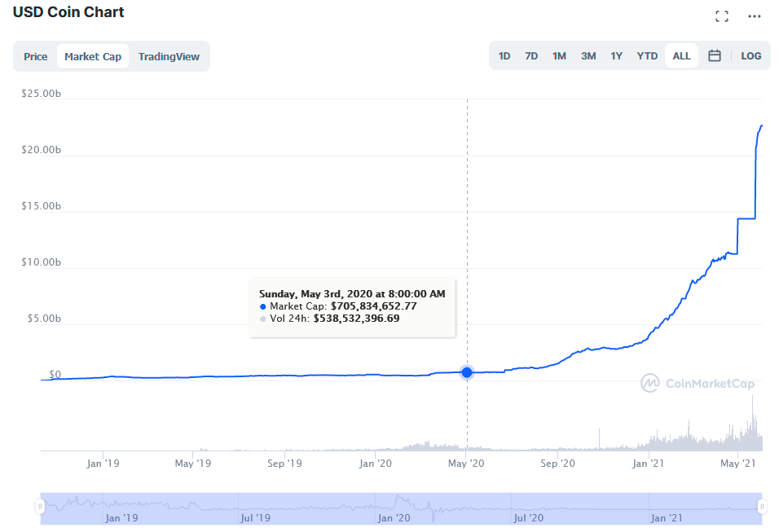Set chart range to 1Y
The height and width of the screenshot is (532, 779).
pyautogui.click(x=617, y=56)
